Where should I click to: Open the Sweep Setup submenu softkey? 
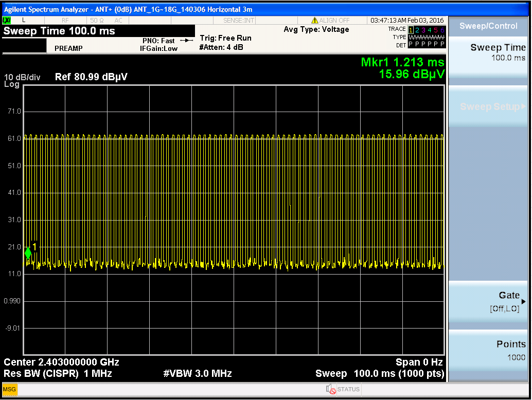[x=488, y=107]
